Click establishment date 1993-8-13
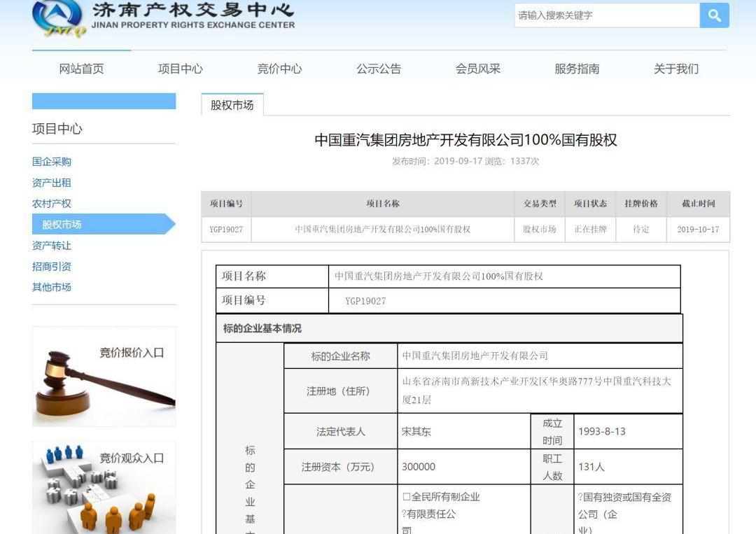The height and width of the screenshot is (534, 756). tap(602, 432)
